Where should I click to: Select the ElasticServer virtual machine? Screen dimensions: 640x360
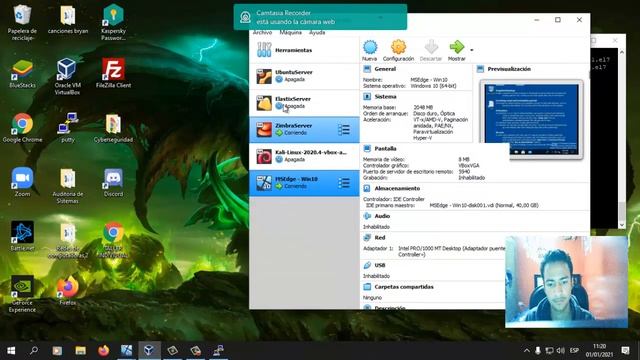point(304,103)
